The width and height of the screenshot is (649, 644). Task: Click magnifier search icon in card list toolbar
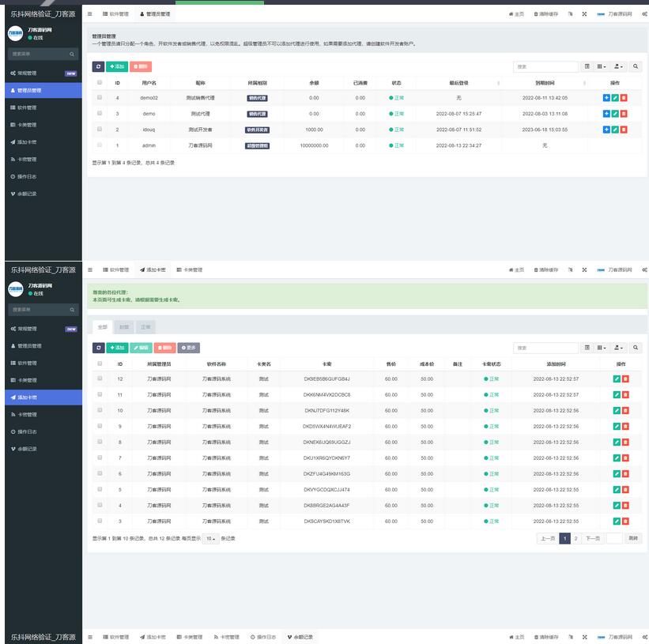click(636, 348)
